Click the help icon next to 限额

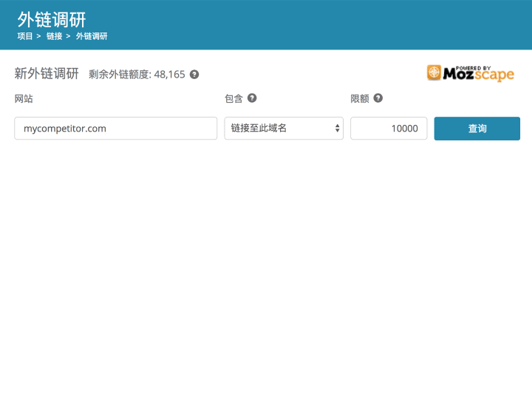click(x=378, y=98)
